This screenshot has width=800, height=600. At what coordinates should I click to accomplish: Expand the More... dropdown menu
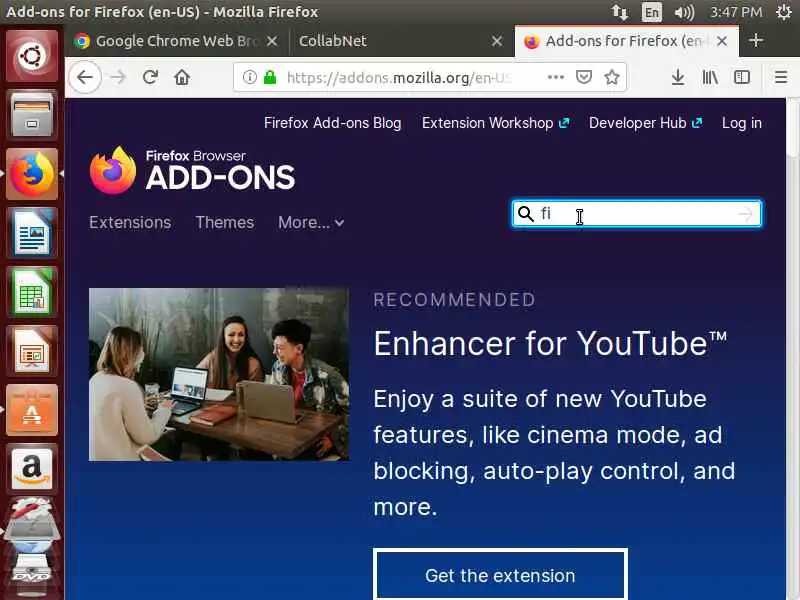pos(311,222)
